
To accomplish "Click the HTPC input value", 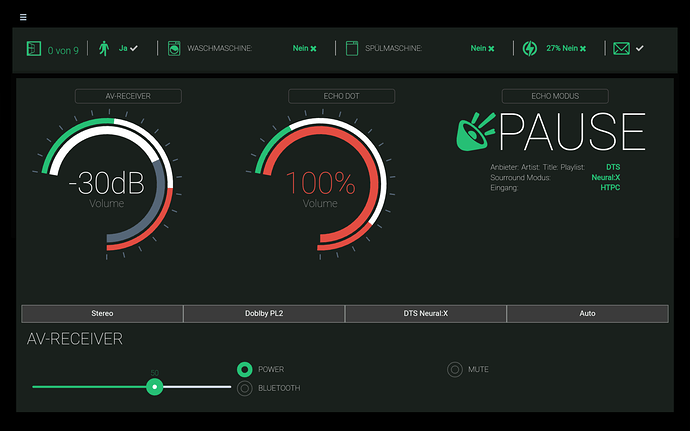I will (610, 188).
